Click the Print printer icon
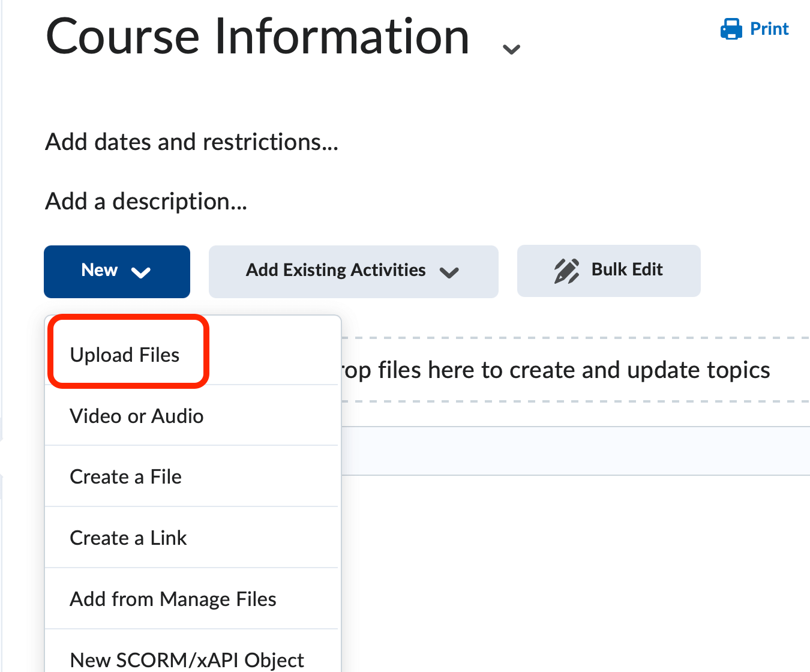 click(731, 28)
